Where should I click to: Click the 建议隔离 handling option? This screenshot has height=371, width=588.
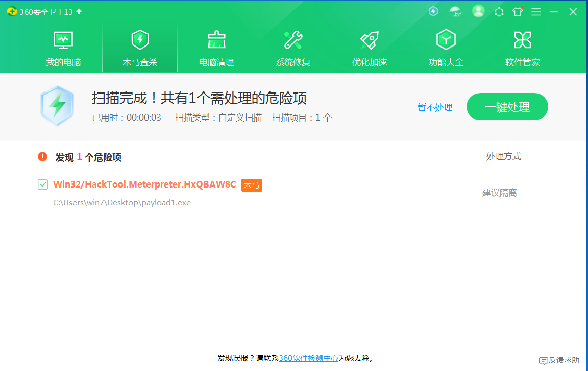coord(499,193)
